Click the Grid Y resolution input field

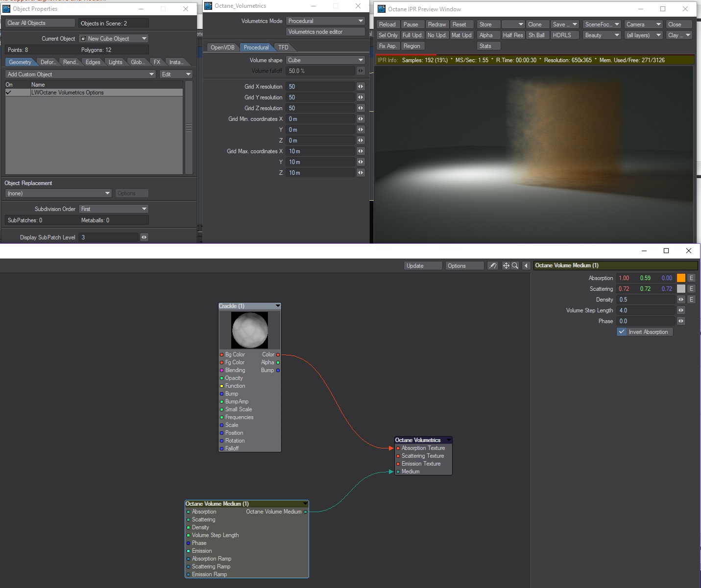tap(320, 97)
